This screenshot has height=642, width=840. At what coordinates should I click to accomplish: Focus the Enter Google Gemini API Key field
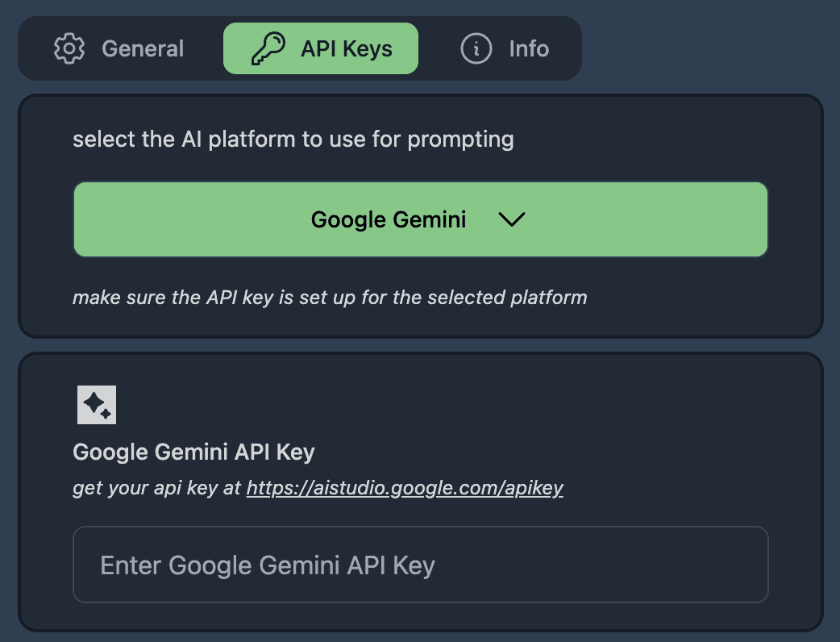click(x=421, y=565)
